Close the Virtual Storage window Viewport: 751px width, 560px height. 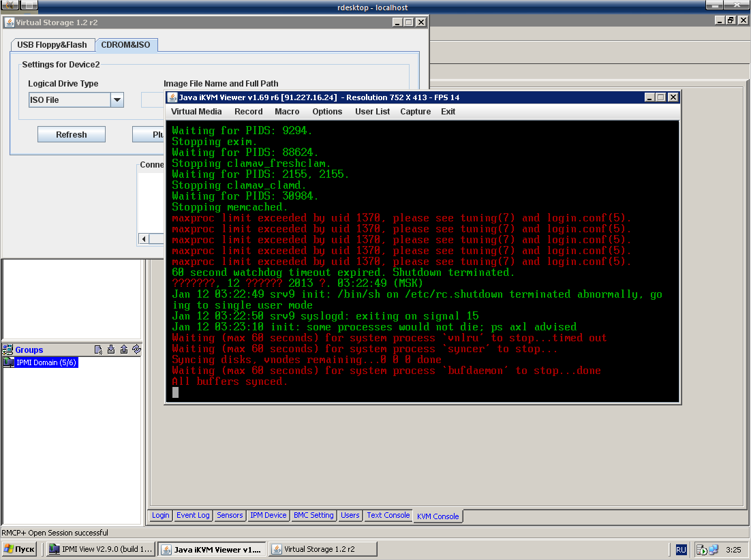click(x=420, y=22)
